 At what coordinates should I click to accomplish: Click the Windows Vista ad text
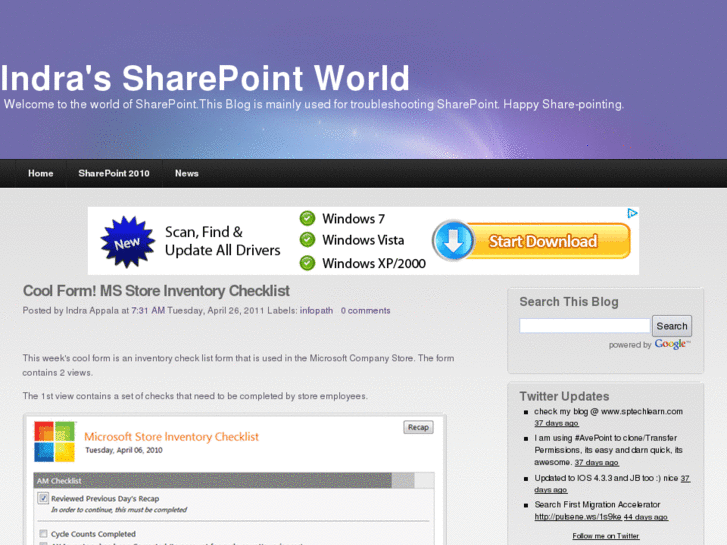pos(363,240)
